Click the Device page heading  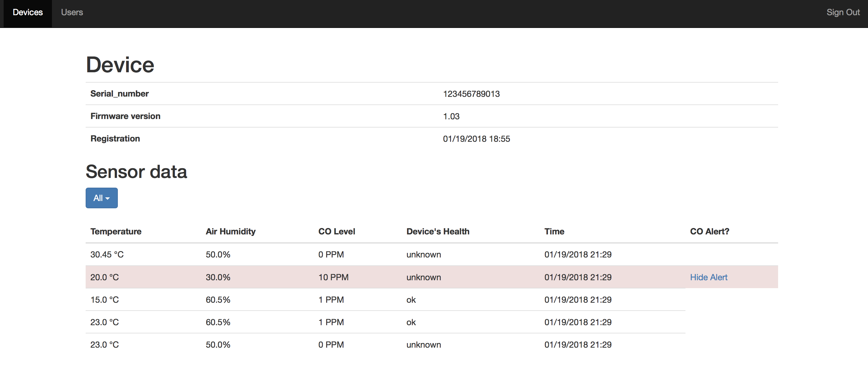pos(120,65)
